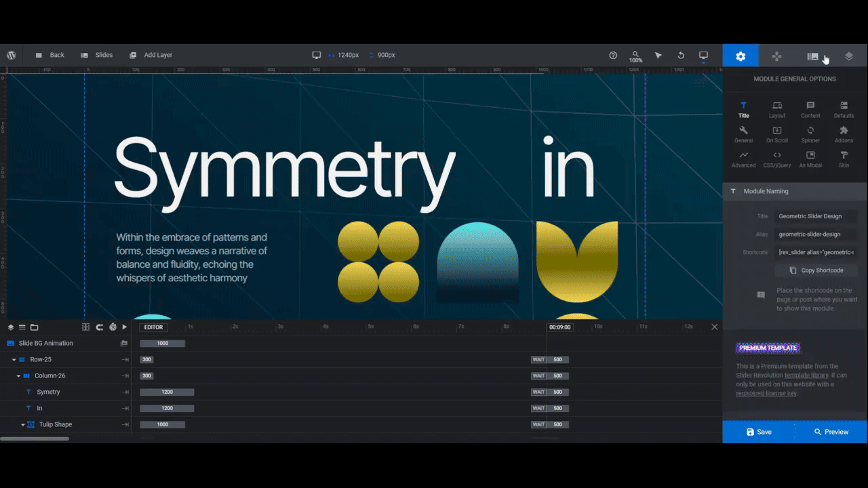This screenshot has height=488, width=868.
Task: Click the 1200 frame on Symetry row
Action: 167,392
